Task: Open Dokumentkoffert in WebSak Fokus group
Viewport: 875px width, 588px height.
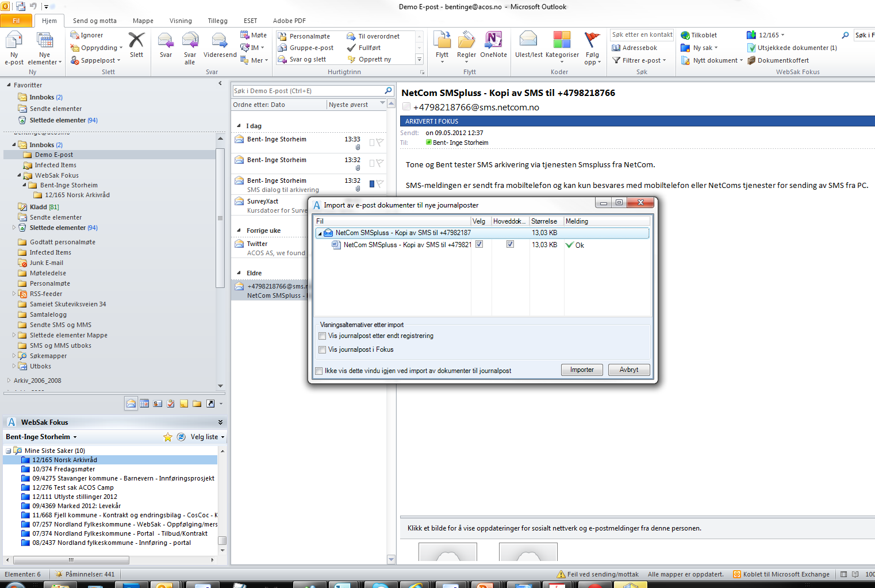Action: click(778, 60)
